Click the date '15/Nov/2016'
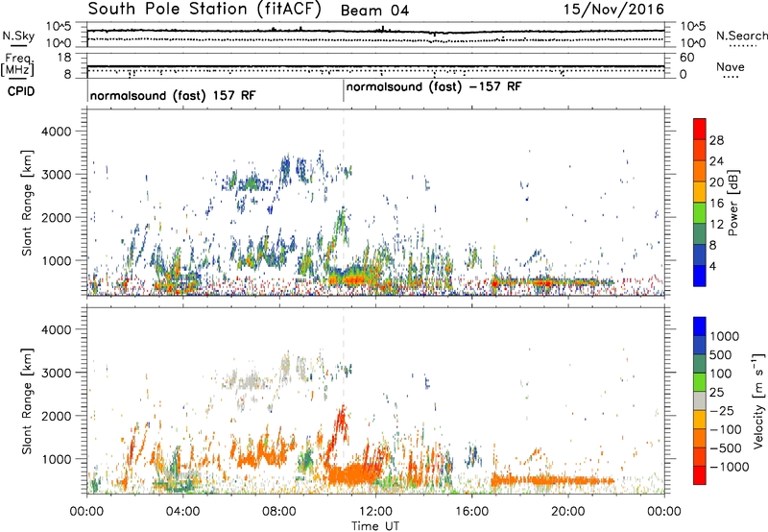Image resolution: width=768 pixels, height=532 pixels. click(x=613, y=10)
